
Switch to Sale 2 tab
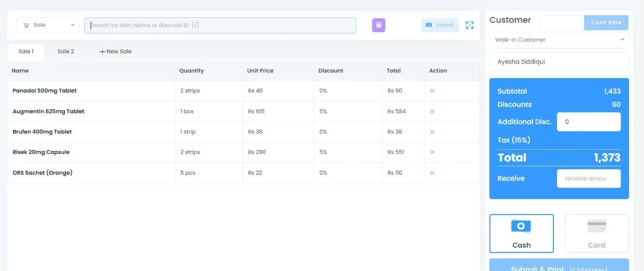(x=66, y=52)
